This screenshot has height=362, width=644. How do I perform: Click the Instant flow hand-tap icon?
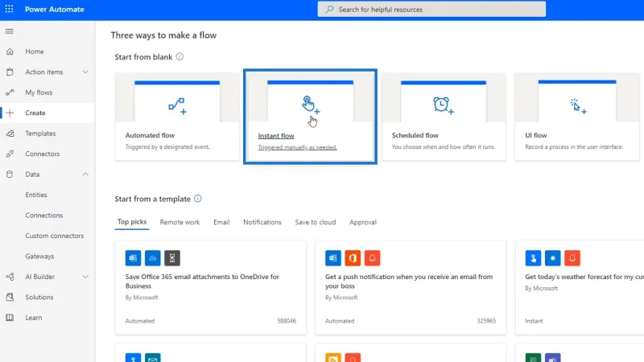[x=311, y=105]
